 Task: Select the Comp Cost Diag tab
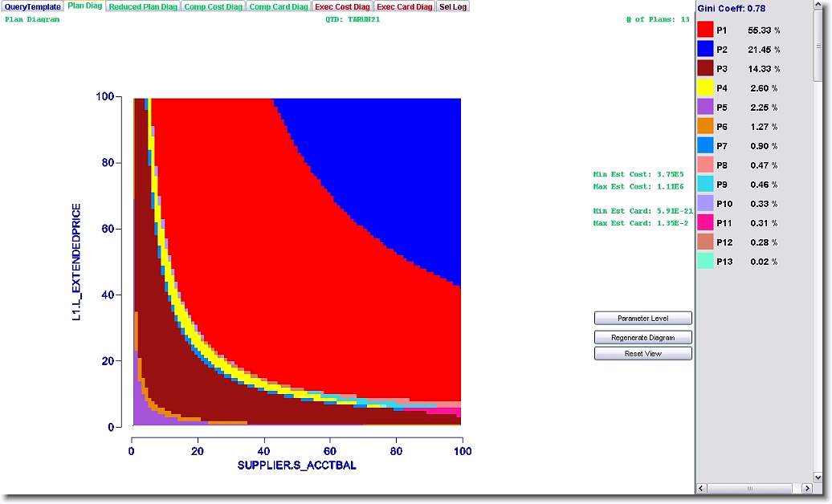click(x=213, y=6)
